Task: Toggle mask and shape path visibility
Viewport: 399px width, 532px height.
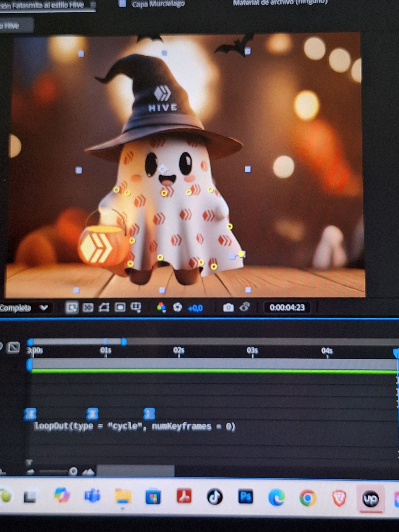Action: 104,307
